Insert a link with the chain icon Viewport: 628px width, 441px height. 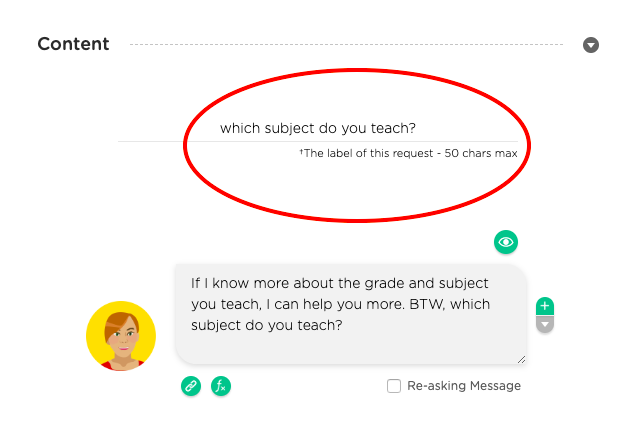tap(191, 386)
